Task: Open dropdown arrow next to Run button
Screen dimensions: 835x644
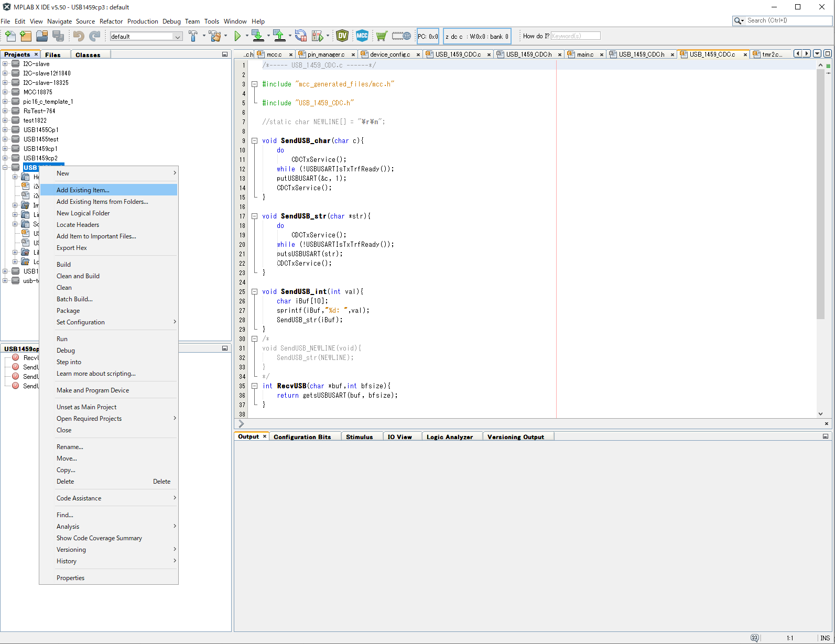Action: (247, 36)
